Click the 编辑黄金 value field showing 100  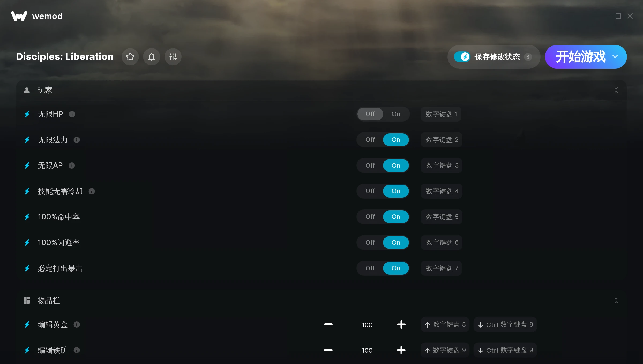pyautogui.click(x=367, y=325)
